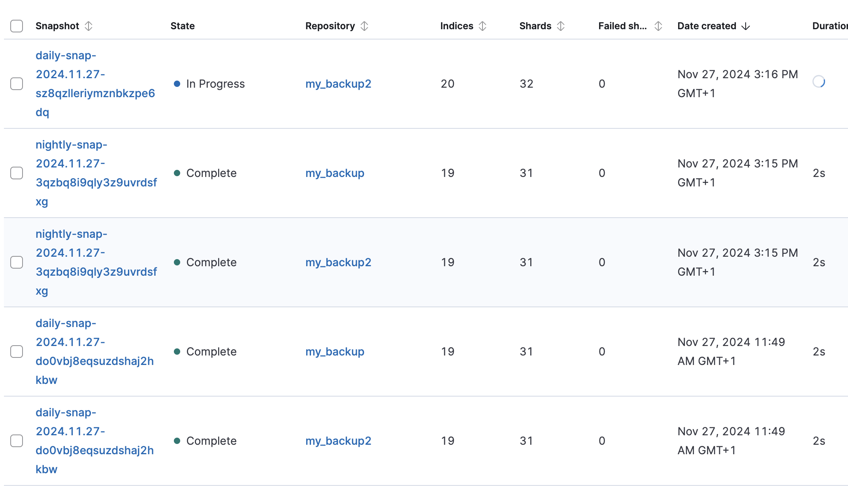Click the date Nov 27, 2024 3:16 PM GMT+1
This screenshot has width=848, height=504.
coord(738,84)
